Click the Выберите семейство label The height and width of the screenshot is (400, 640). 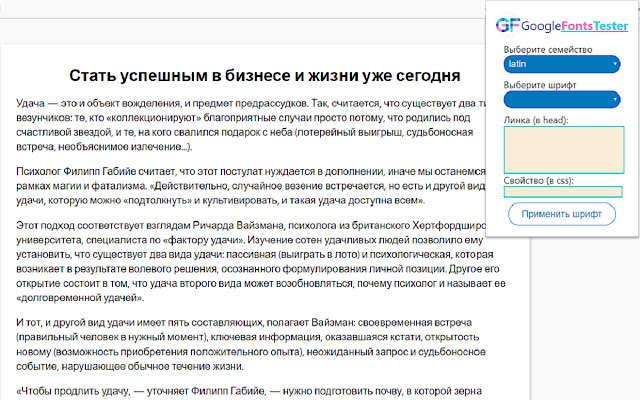[x=547, y=50]
